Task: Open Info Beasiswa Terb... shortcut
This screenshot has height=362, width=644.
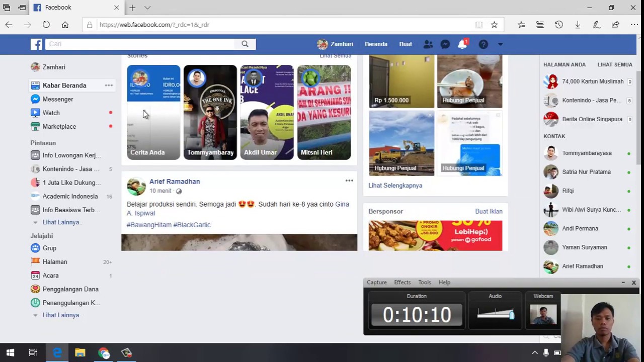Action: click(x=71, y=210)
